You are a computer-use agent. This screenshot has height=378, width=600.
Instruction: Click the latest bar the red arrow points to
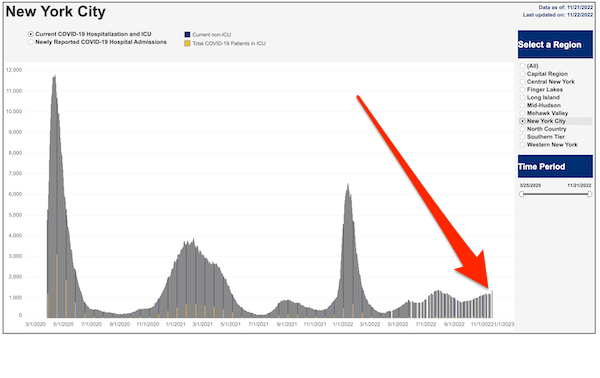click(492, 305)
